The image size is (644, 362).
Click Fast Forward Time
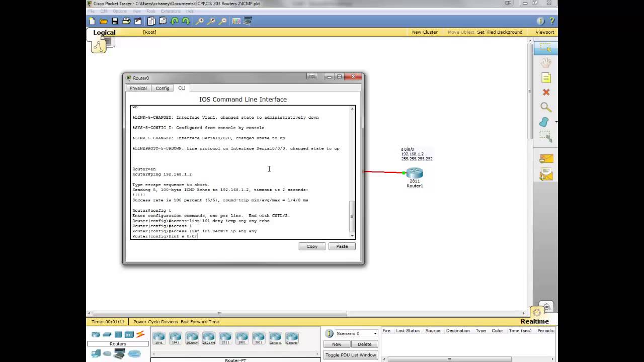coord(200,322)
